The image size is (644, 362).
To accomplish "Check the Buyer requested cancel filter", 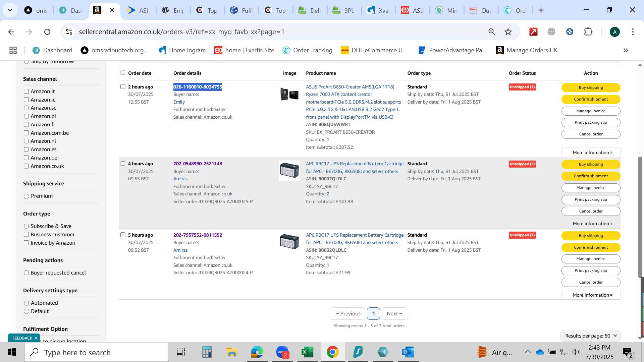I will [x=26, y=273].
